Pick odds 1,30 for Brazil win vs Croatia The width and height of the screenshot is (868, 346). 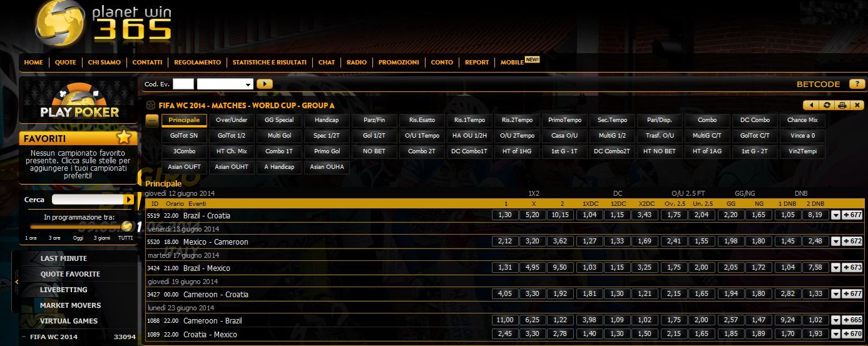(x=506, y=215)
